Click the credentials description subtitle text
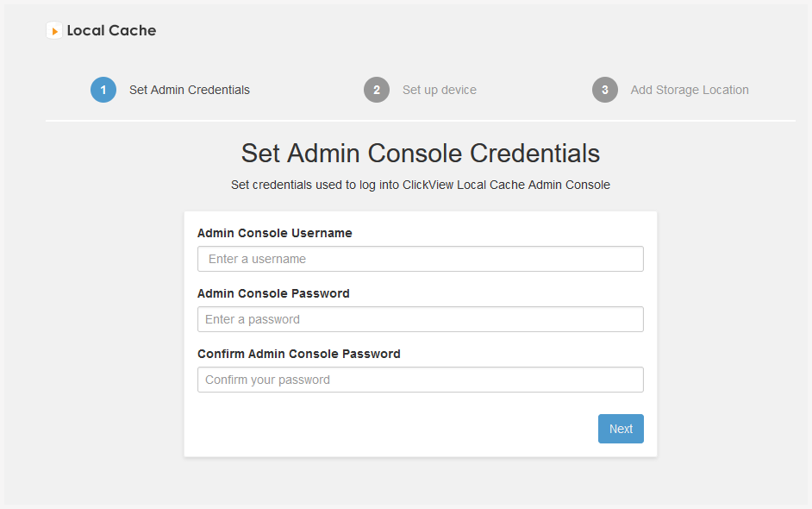 [421, 185]
